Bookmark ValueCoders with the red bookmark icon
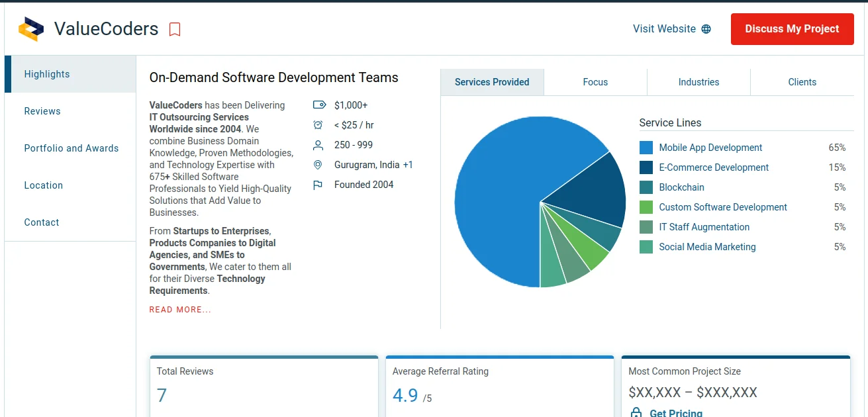The image size is (868, 417). coord(175,29)
